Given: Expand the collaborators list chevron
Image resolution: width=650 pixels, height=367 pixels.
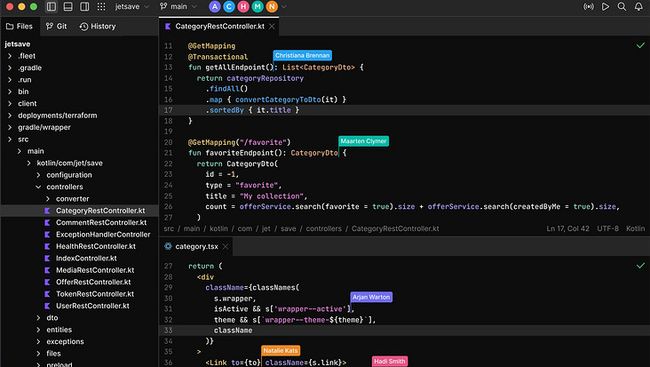Looking at the screenshot, I should click(284, 7).
